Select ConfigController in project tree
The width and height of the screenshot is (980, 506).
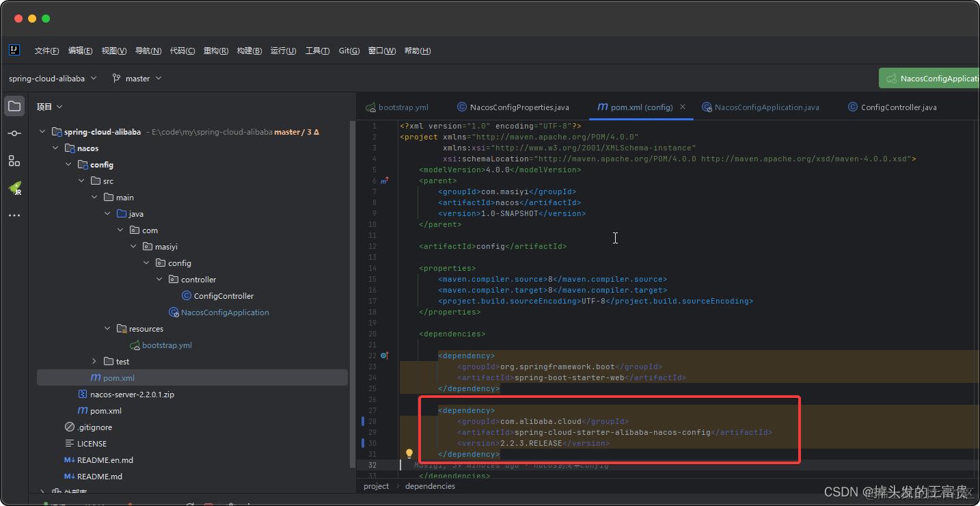[x=223, y=296]
